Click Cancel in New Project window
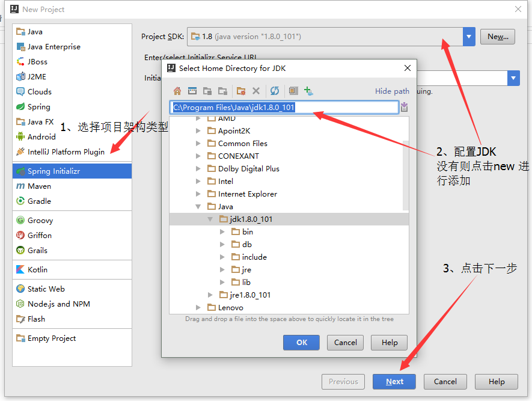532x401 pixels. point(445,382)
